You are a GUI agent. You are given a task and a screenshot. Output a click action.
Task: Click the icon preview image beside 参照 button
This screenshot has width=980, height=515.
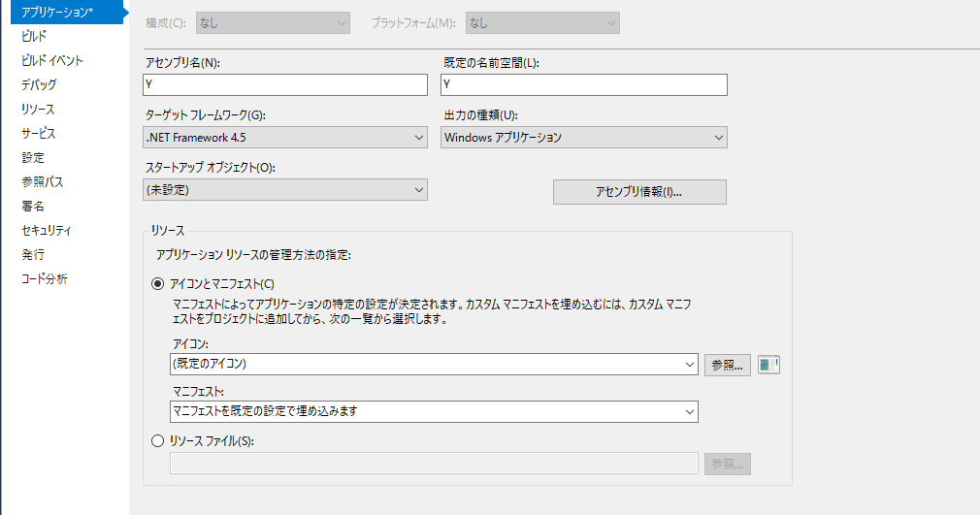click(768, 365)
